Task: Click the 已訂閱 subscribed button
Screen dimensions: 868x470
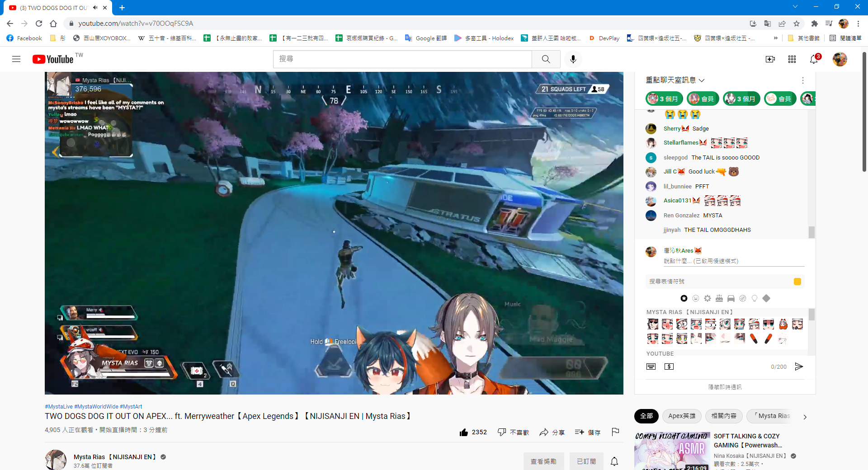Action: tap(586, 461)
